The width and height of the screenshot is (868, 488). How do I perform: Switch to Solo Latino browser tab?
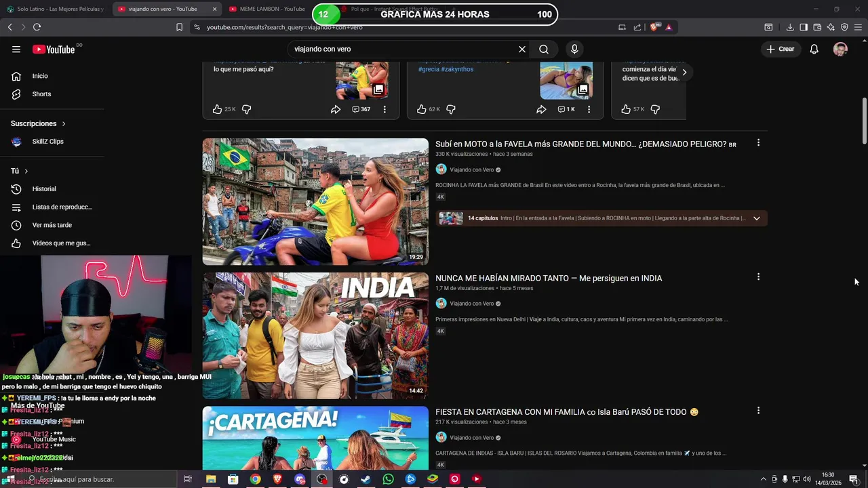[x=56, y=9]
